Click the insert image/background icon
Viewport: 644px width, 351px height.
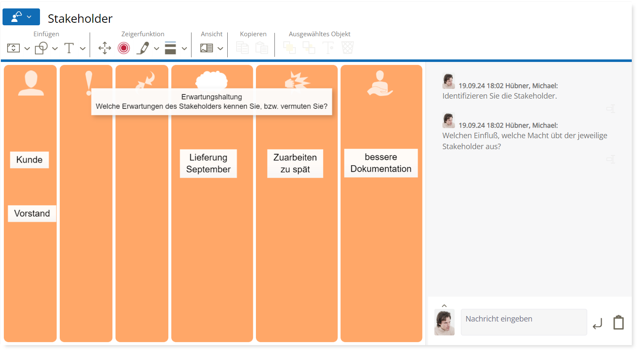coord(13,48)
